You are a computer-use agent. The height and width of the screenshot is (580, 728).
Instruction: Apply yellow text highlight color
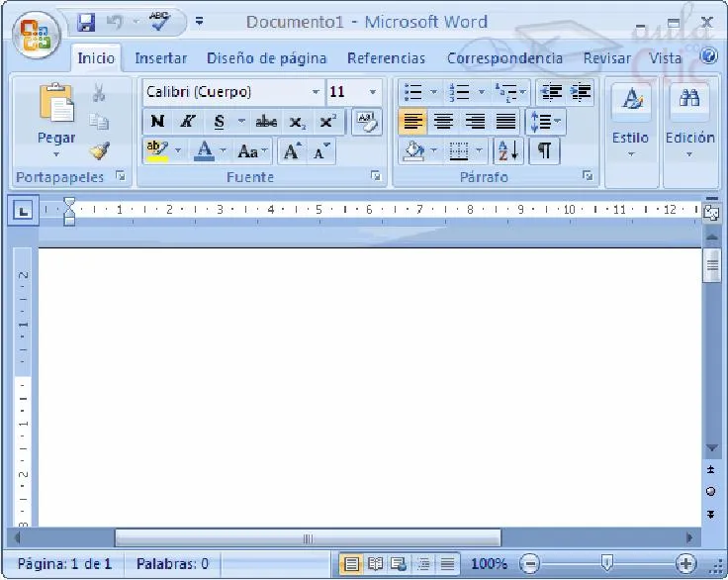point(157,151)
